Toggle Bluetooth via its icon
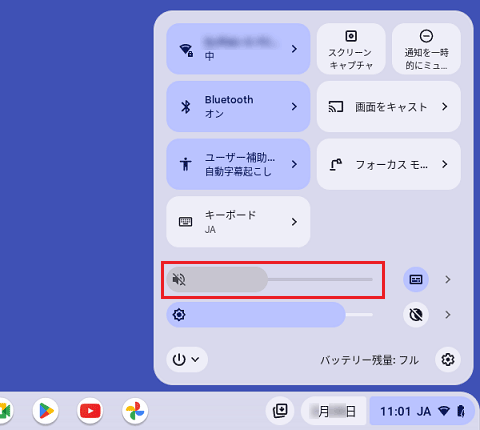The height and width of the screenshot is (430, 480). point(186,107)
